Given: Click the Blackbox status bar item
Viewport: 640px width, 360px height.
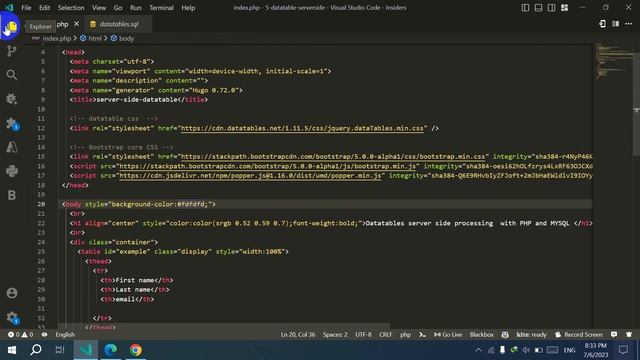Looking at the screenshot, I should point(482,334).
